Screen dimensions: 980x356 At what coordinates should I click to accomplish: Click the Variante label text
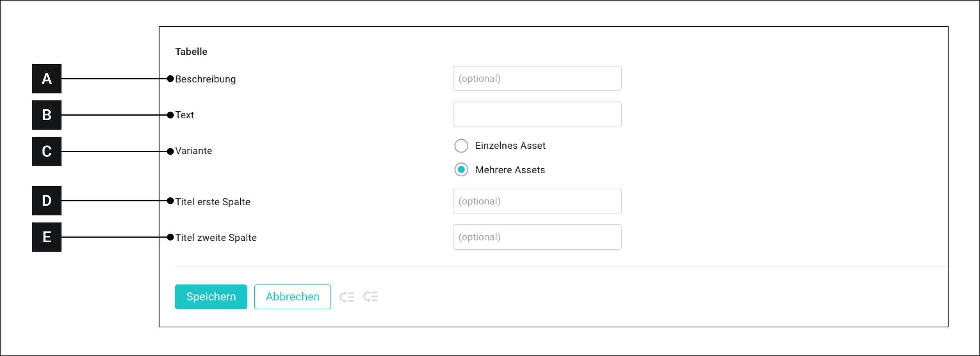pyautogui.click(x=194, y=151)
